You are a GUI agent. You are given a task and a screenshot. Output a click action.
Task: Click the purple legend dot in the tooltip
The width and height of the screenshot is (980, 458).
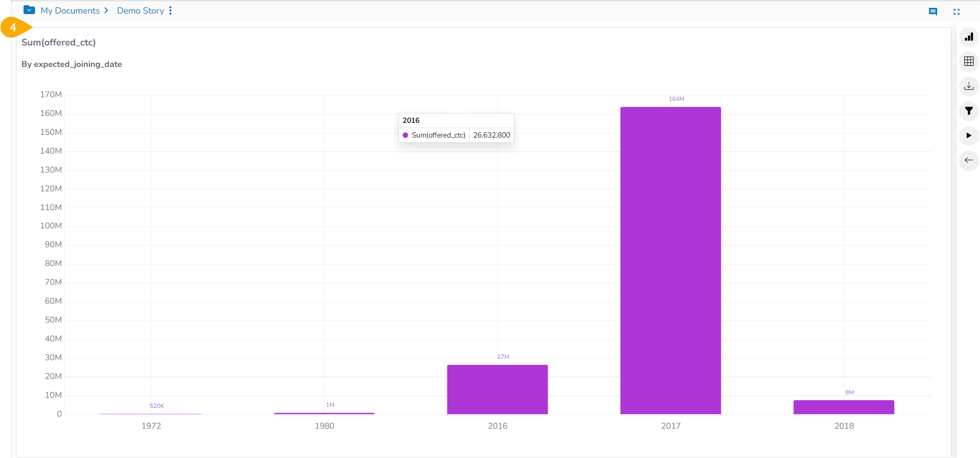[x=405, y=135]
